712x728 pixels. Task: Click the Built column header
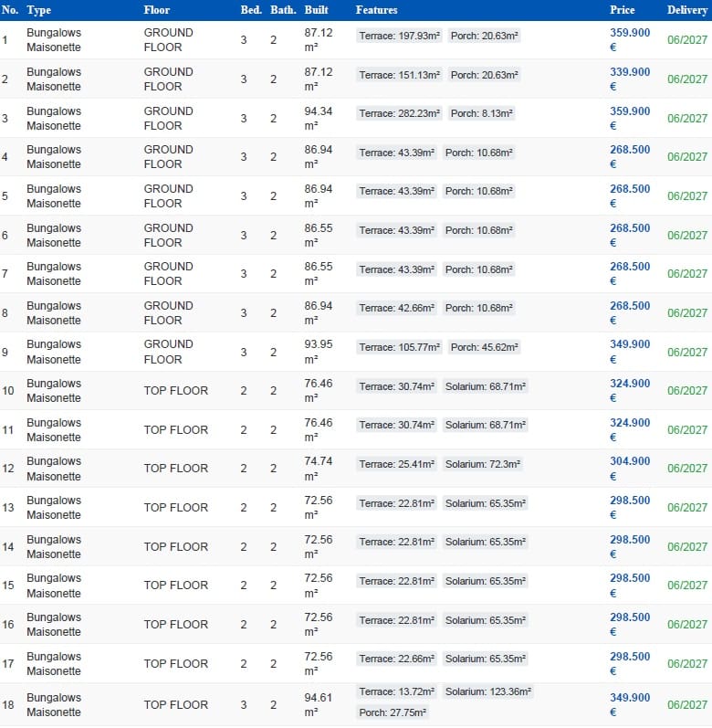(x=316, y=10)
